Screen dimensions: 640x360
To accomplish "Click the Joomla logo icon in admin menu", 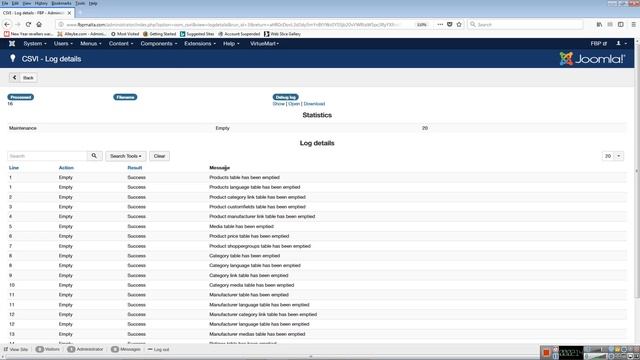I will click(x=12, y=43).
